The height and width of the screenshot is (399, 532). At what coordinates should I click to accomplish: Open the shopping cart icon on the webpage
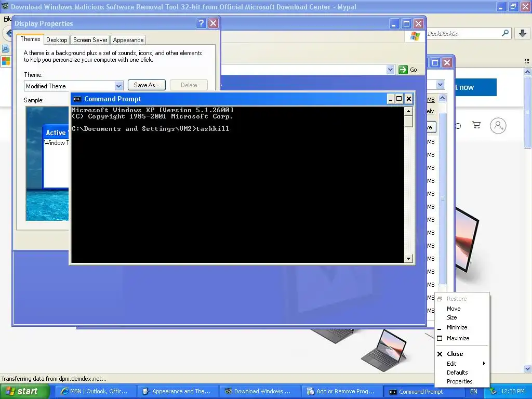(476, 125)
